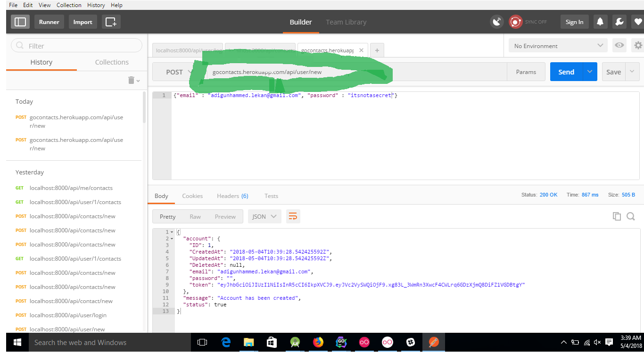
Task: Copy response body to clipboard
Action: click(x=617, y=216)
